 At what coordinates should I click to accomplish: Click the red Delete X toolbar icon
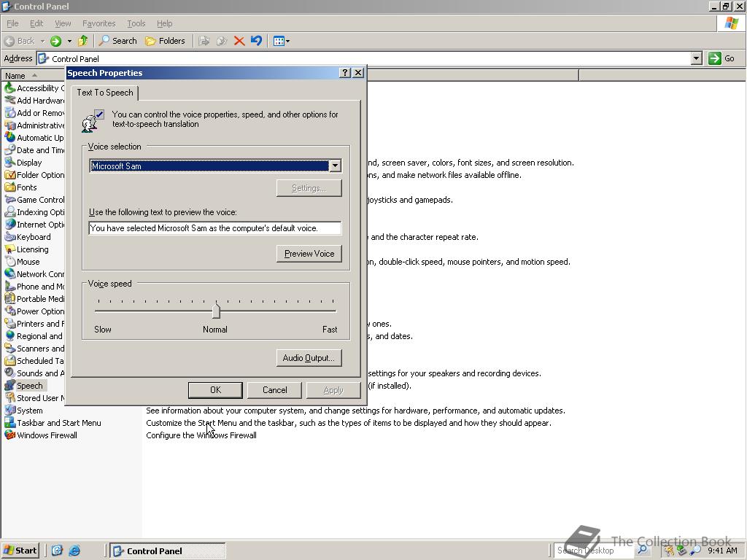(x=239, y=41)
